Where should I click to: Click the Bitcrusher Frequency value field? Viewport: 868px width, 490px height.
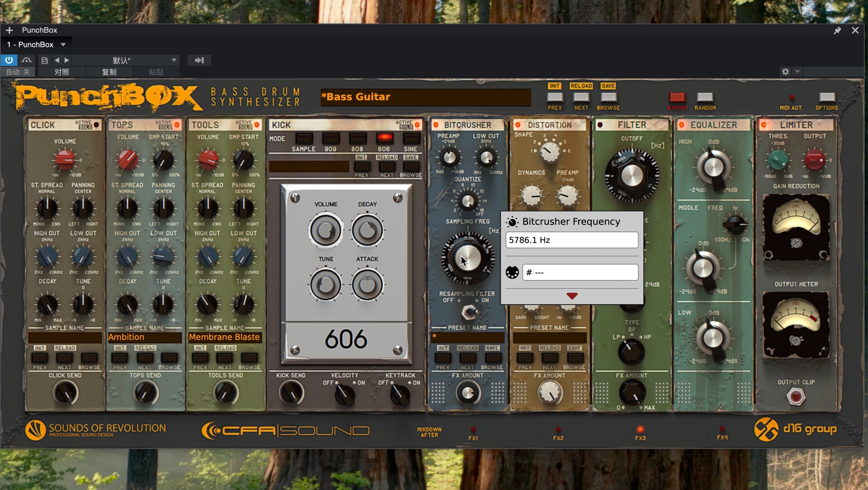tap(572, 240)
